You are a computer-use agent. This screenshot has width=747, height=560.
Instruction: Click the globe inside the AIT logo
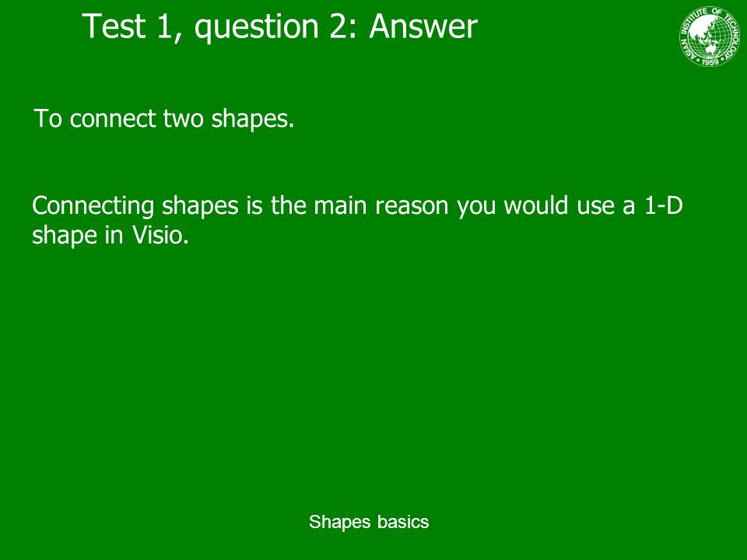(x=710, y=35)
